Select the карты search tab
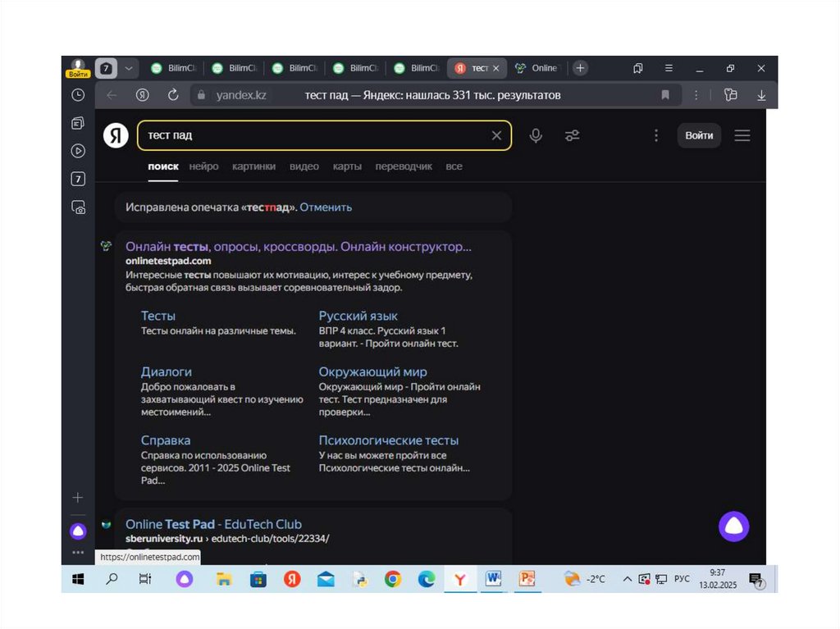 click(347, 166)
